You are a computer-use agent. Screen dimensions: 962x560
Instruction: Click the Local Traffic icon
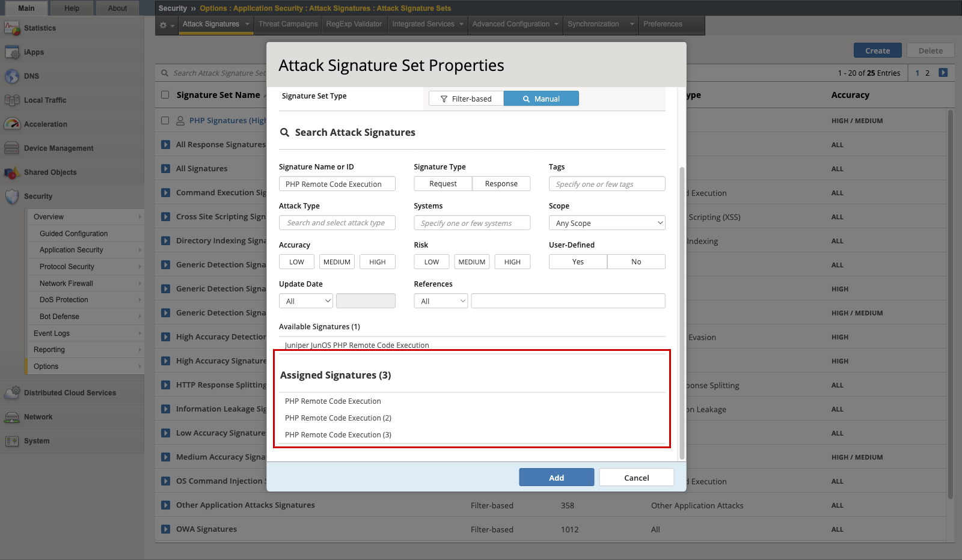(x=12, y=100)
